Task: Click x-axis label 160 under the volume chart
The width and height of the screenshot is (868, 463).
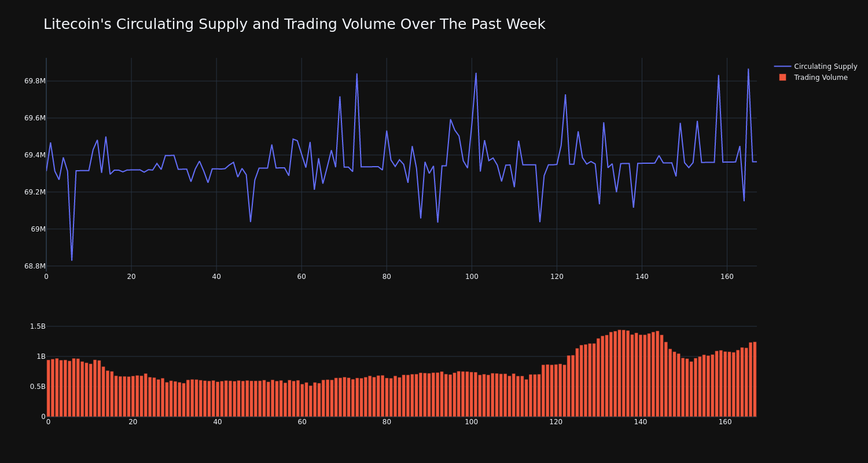Action: [725, 422]
